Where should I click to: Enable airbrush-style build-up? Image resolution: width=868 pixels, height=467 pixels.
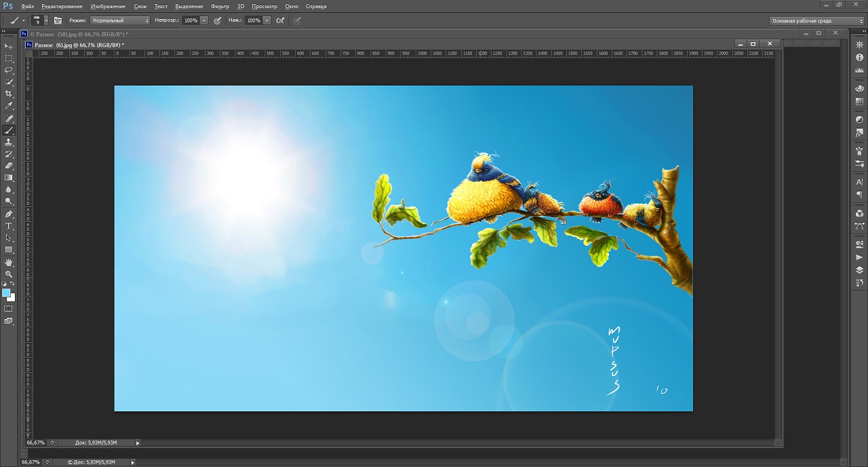tap(280, 20)
